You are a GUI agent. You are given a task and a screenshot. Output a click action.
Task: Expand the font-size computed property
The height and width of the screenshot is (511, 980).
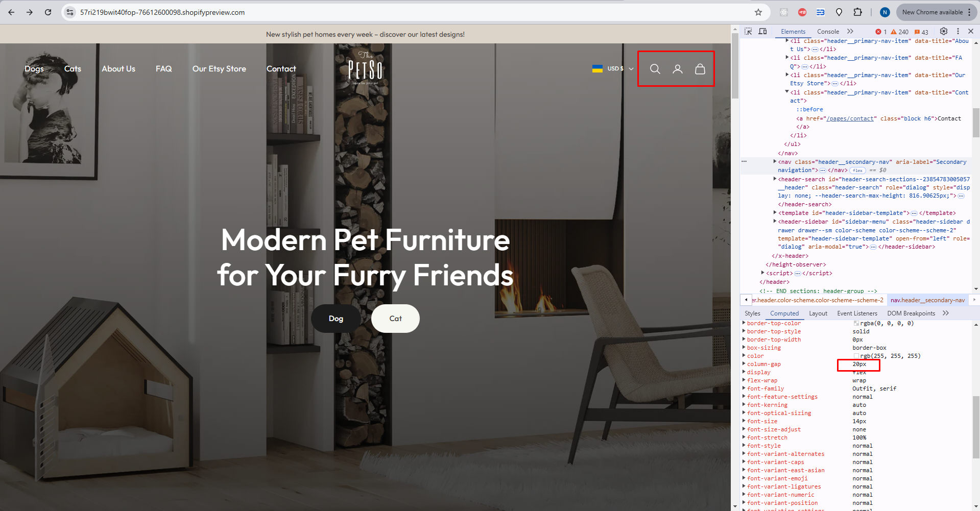[744, 421]
